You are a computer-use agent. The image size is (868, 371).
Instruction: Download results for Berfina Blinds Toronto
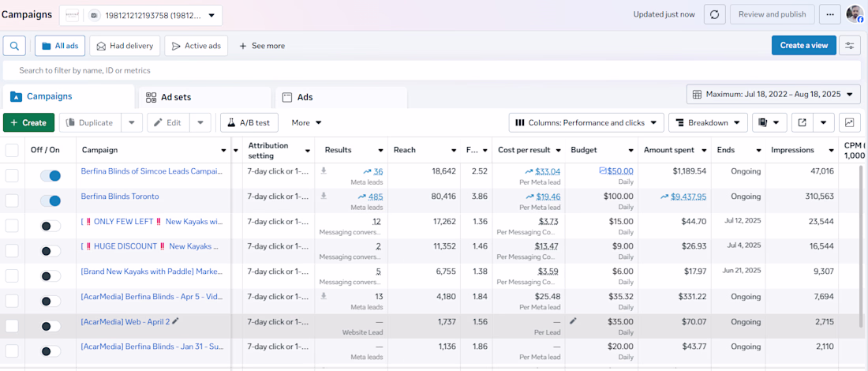(x=324, y=196)
